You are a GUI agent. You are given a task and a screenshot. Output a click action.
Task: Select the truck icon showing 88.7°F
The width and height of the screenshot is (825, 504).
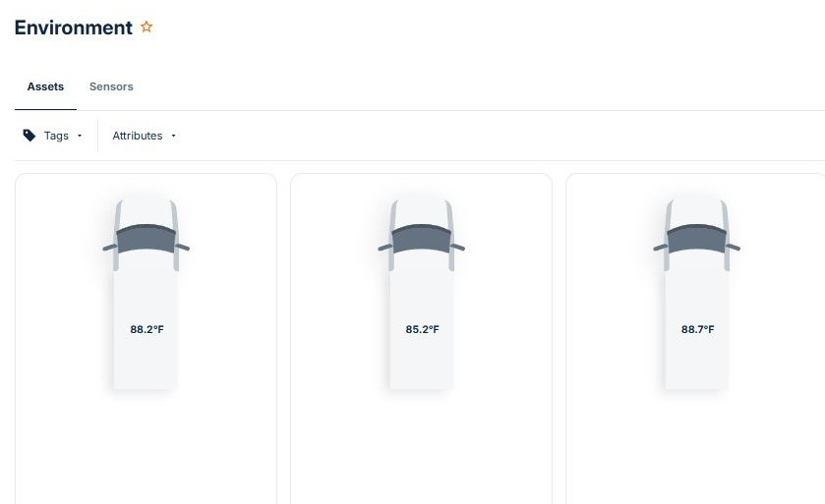(x=696, y=295)
